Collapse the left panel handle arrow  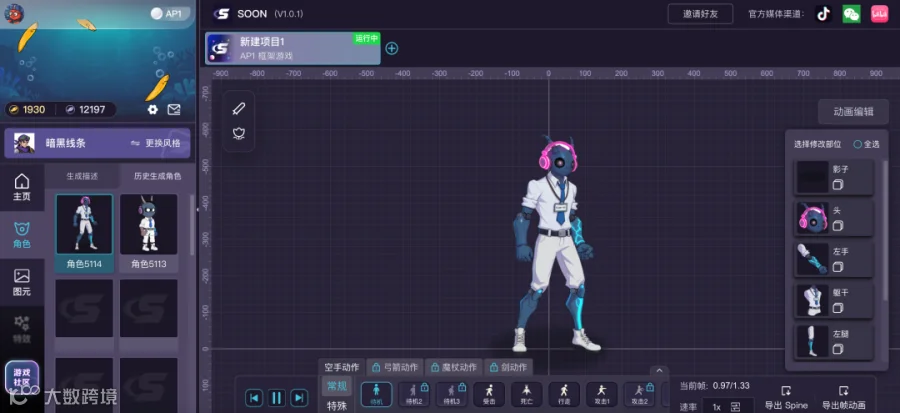coord(197,210)
